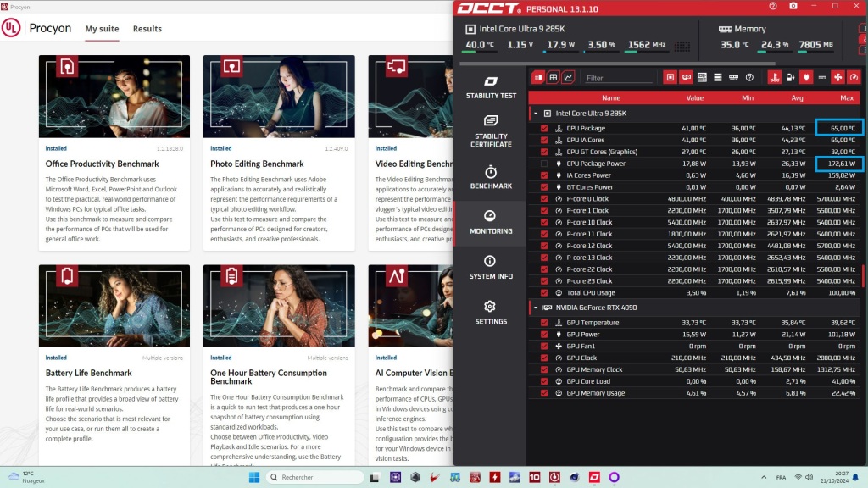Toggle unknown sensors question-mark filter in OCCT
868x488 pixels.
749,77
